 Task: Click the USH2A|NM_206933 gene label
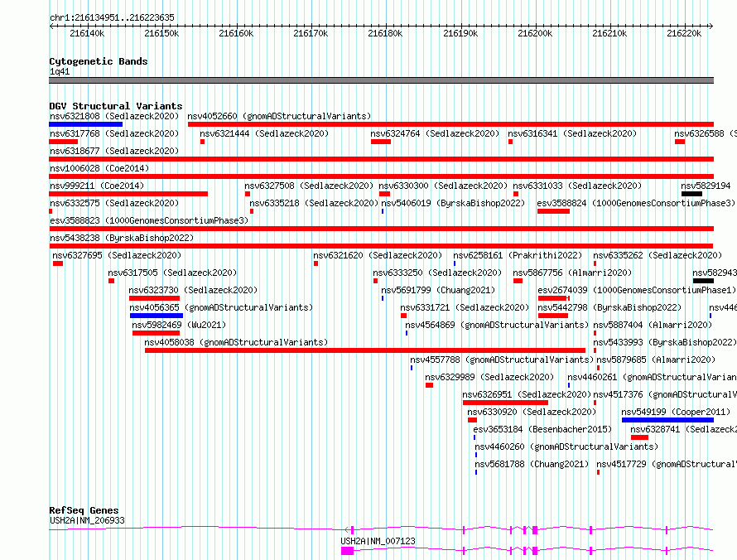pyautogui.click(x=88, y=520)
